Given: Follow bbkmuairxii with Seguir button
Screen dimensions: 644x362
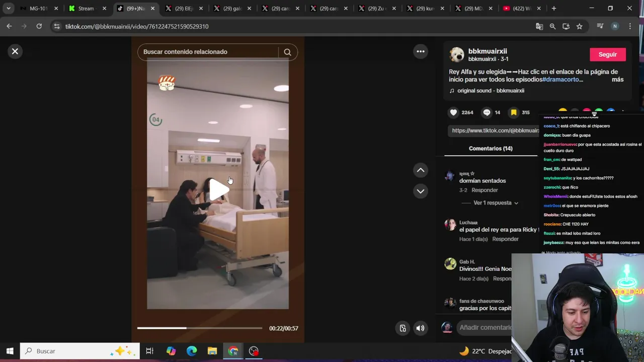Looking at the screenshot, I should point(607,54).
